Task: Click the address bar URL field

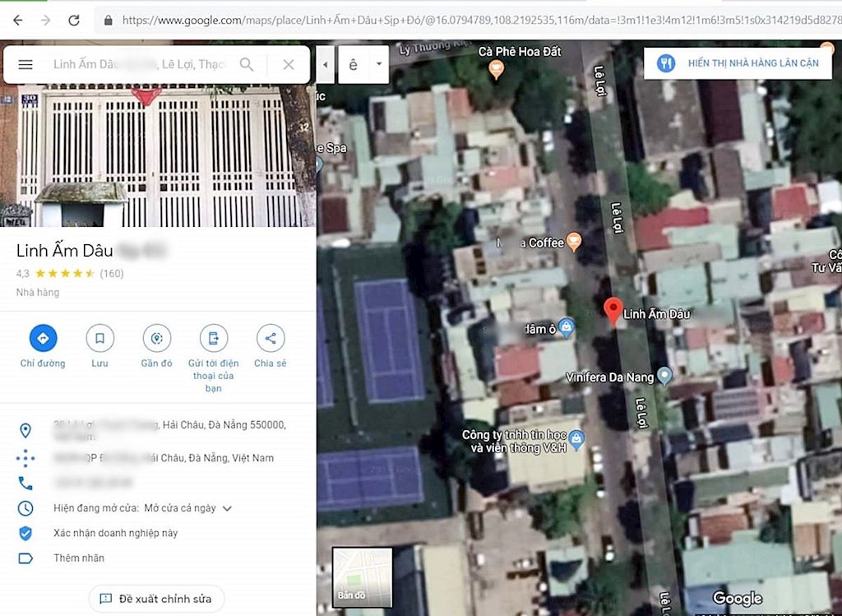Action: pyautogui.click(x=477, y=20)
